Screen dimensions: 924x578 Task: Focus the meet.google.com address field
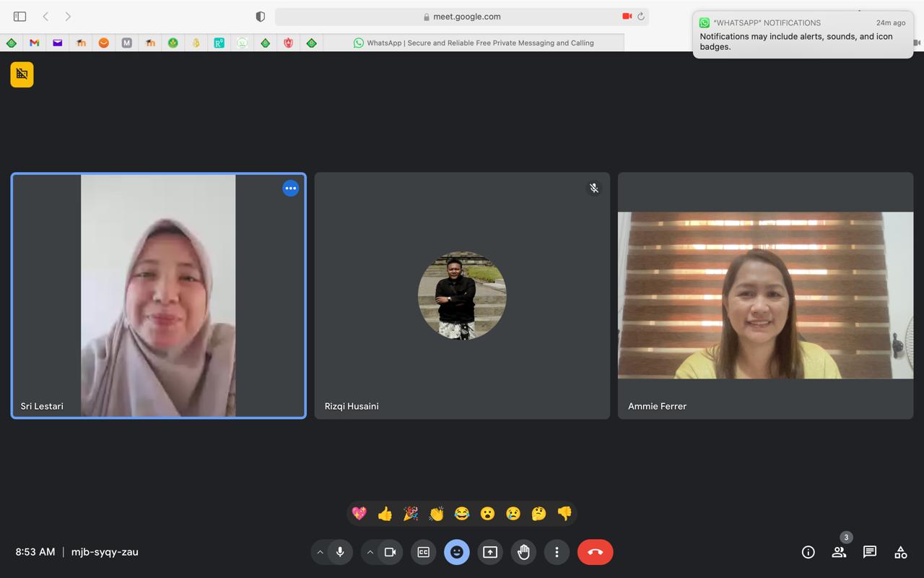coord(462,16)
